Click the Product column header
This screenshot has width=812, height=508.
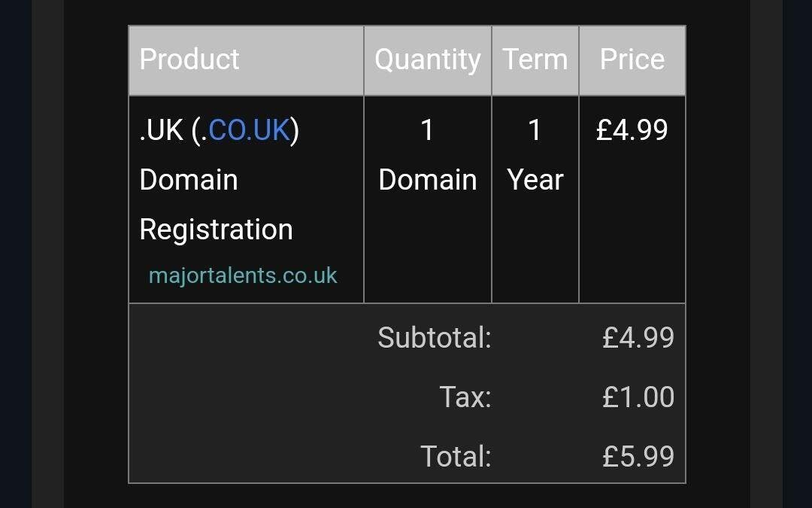point(189,59)
